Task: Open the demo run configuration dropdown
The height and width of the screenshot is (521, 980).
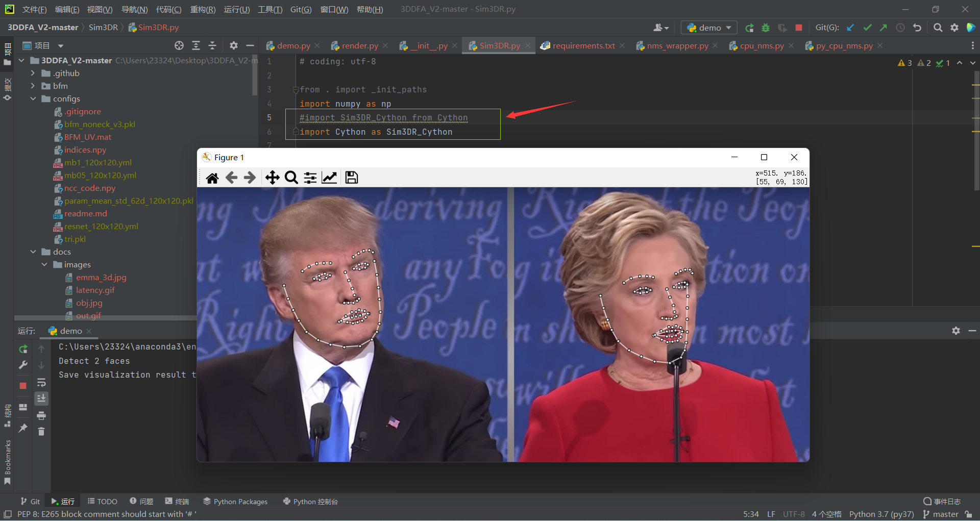Action: [709, 28]
